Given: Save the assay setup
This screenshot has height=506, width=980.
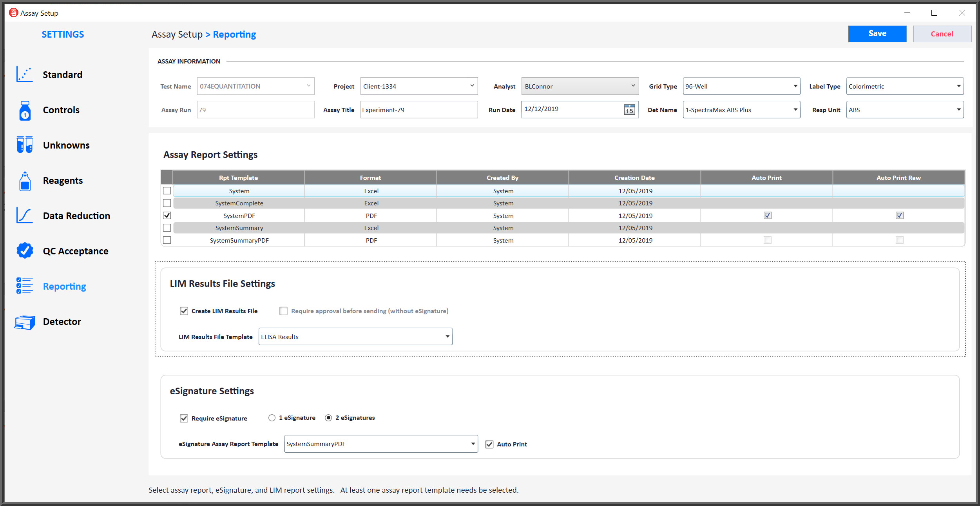Looking at the screenshot, I should tap(877, 34).
